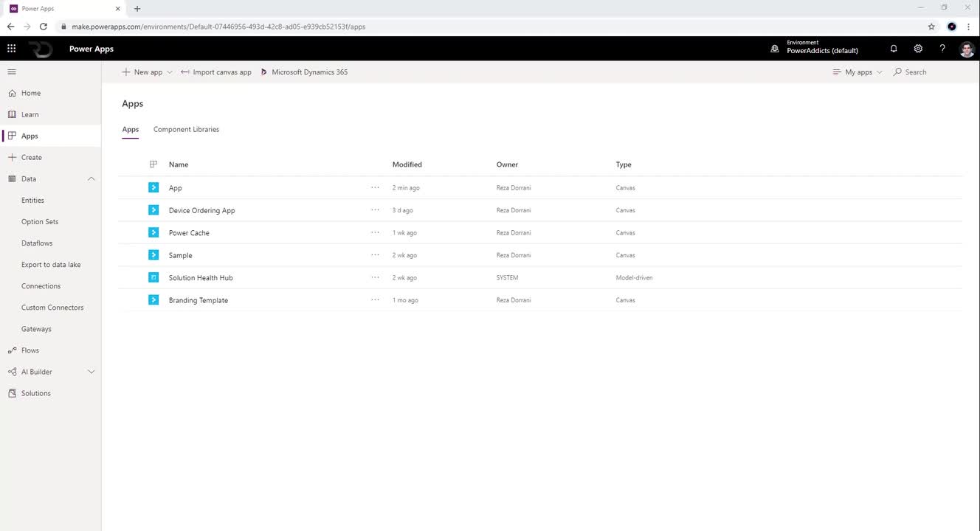This screenshot has width=980, height=531.
Task: Click the Device Ordering App canvas icon
Action: tap(153, 210)
